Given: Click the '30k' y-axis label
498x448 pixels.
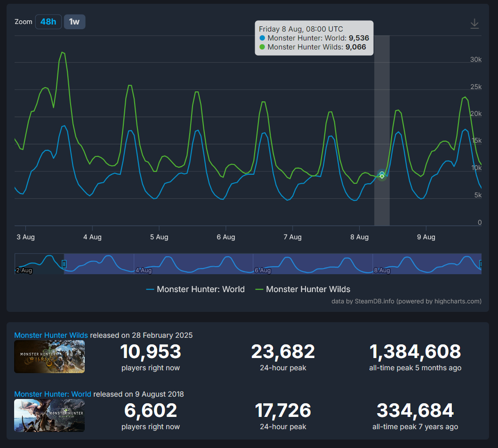Looking at the screenshot, I should [476, 59].
